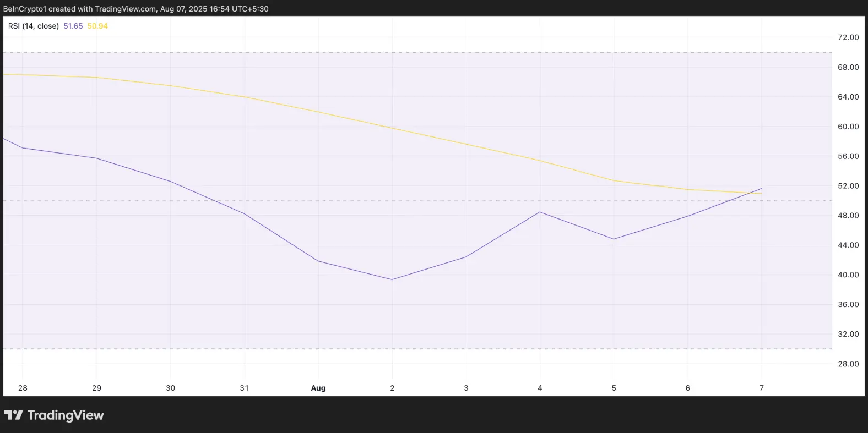Image resolution: width=868 pixels, height=433 pixels.
Task: Click the 44.00 price axis label
Action: tap(848, 245)
